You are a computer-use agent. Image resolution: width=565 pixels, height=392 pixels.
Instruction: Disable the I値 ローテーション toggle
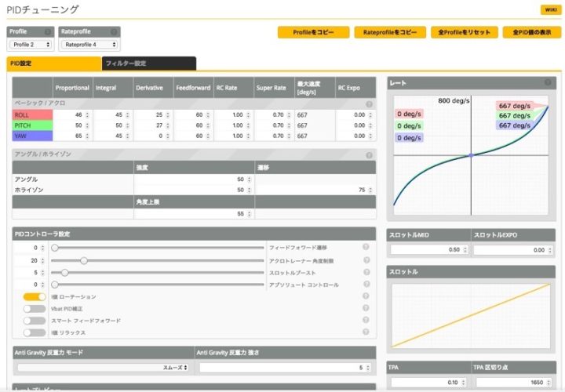coord(35,297)
